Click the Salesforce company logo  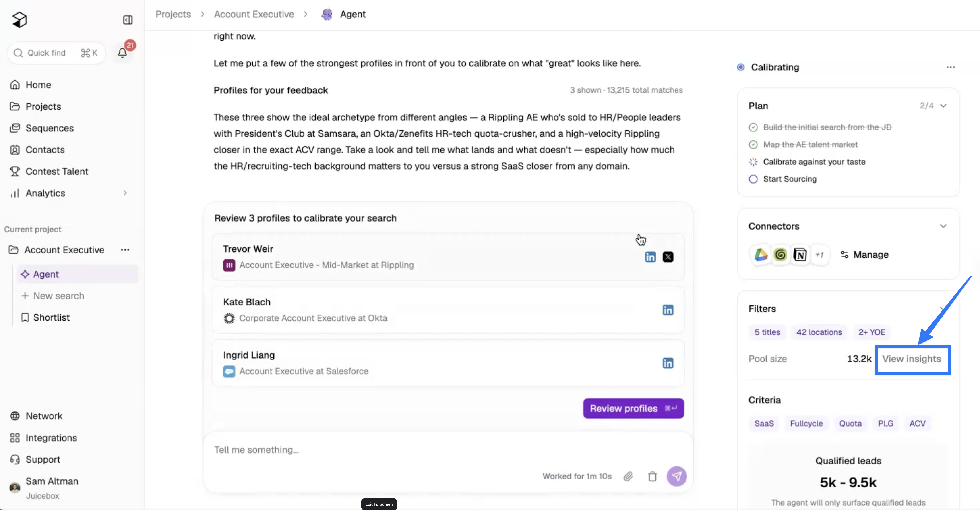[x=229, y=371]
